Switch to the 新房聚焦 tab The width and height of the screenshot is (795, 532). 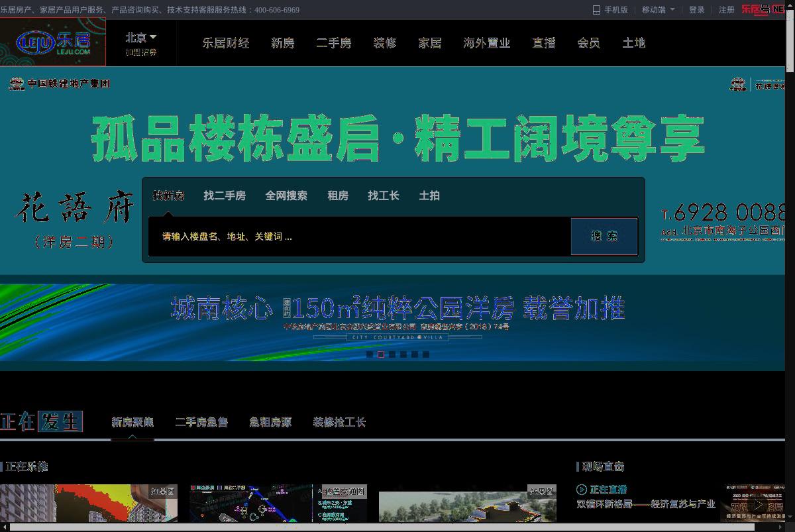132,422
